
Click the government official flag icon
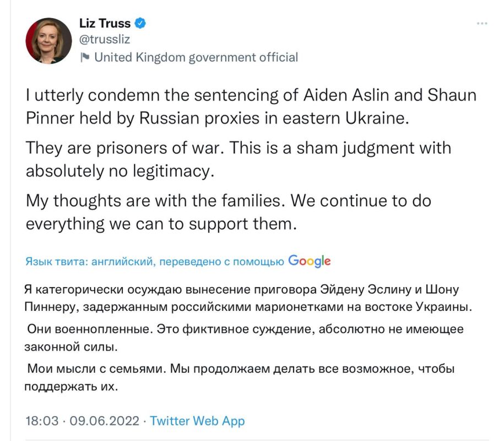pos(85,57)
